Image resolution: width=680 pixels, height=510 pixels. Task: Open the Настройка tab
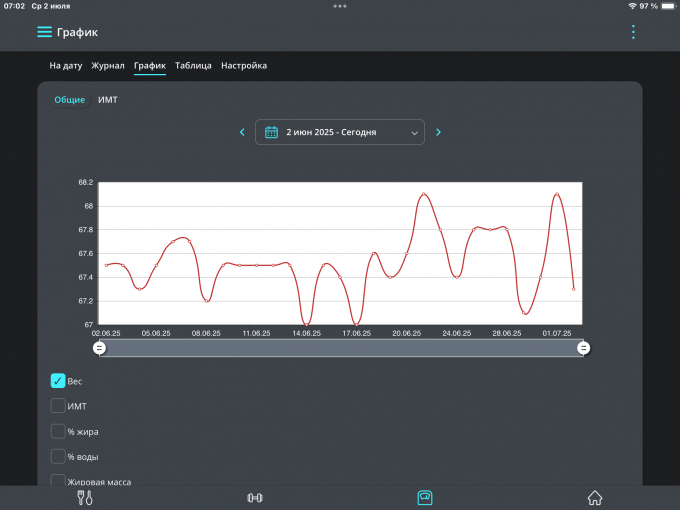[x=244, y=66]
